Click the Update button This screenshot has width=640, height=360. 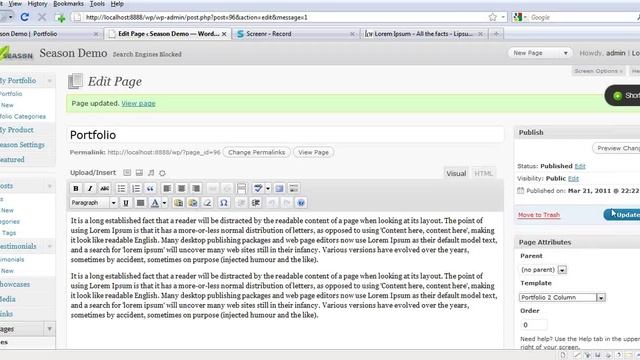click(x=622, y=215)
